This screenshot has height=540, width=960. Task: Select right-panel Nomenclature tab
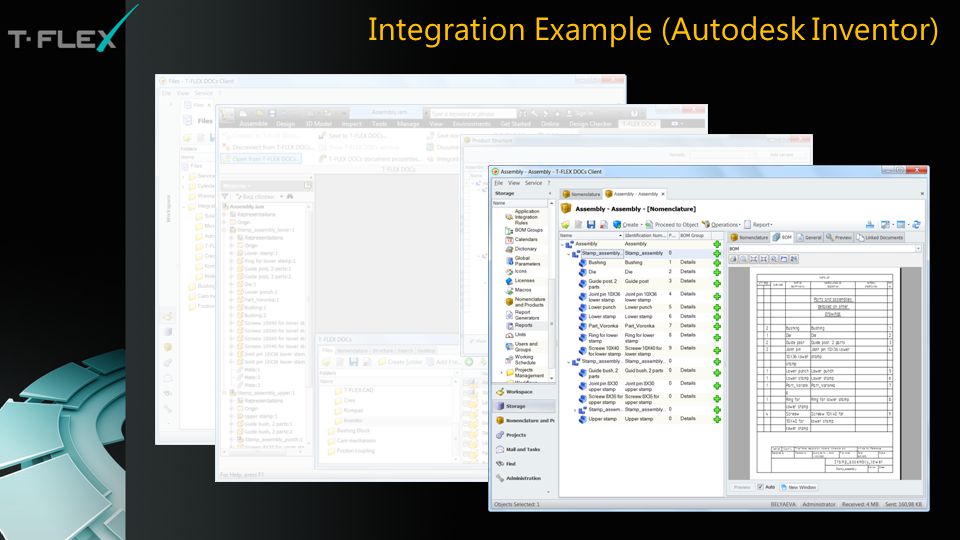click(x=749, y=237)
